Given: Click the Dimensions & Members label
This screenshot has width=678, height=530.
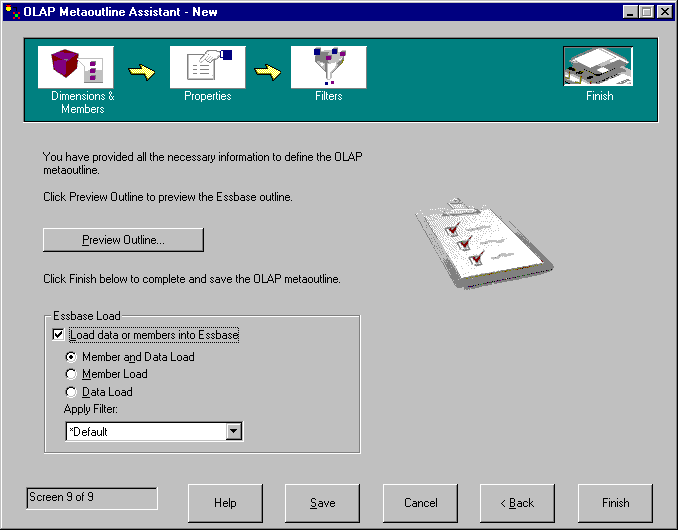Looking at the screenshot, I should (83, 102).
